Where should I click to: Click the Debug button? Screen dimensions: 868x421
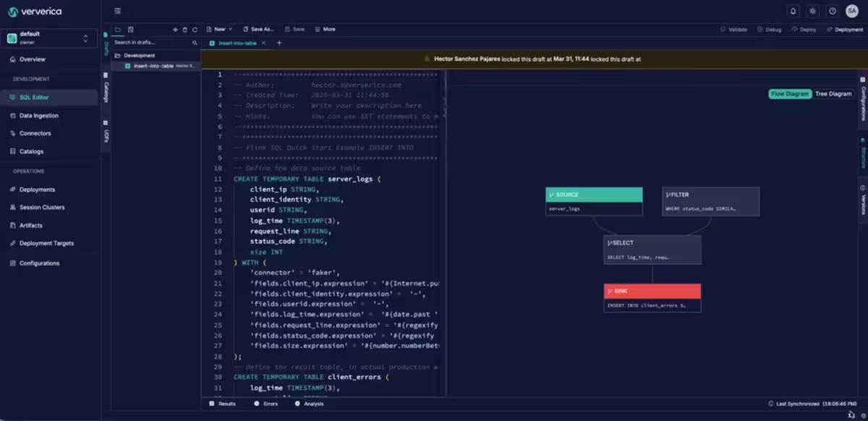pyautogui.click(x=769, y=30)
